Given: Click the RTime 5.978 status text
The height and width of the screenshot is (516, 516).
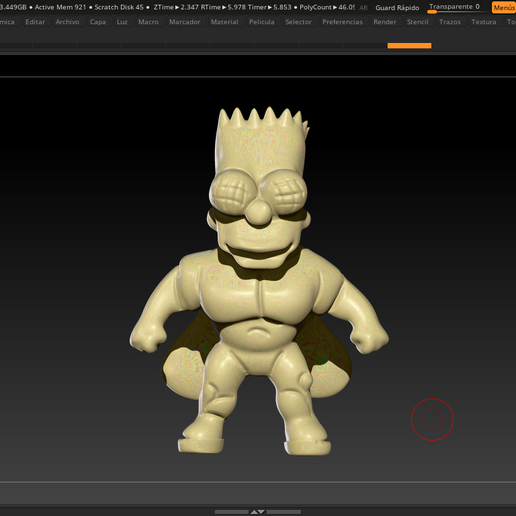Looking at the screenshot, I should click(223, 7).
